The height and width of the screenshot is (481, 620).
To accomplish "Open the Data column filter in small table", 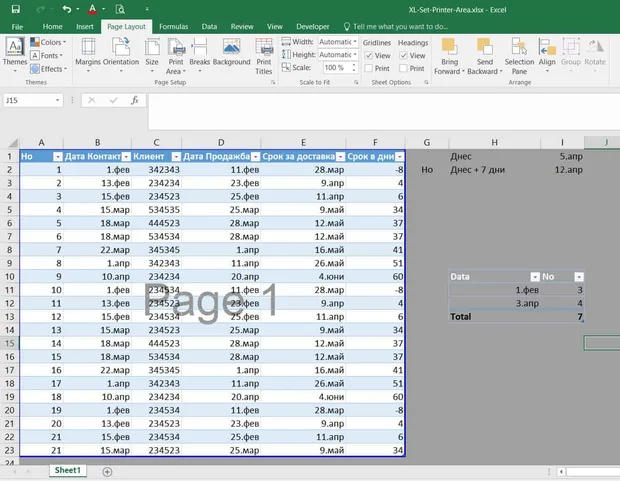I will click(535, 277).
